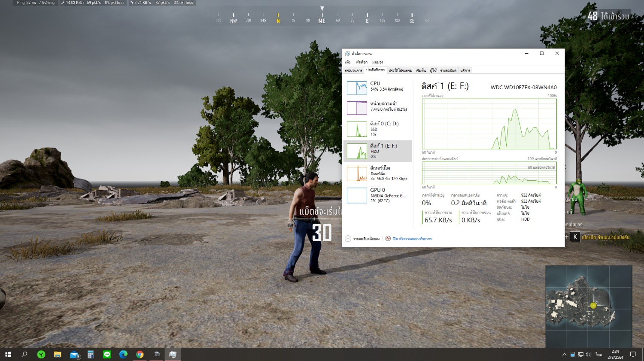Viewport: 644px width, 361px height.
Task: Click the WDC WD10EZEX-08WN4A0 model text
Action: tap(523, 88)
